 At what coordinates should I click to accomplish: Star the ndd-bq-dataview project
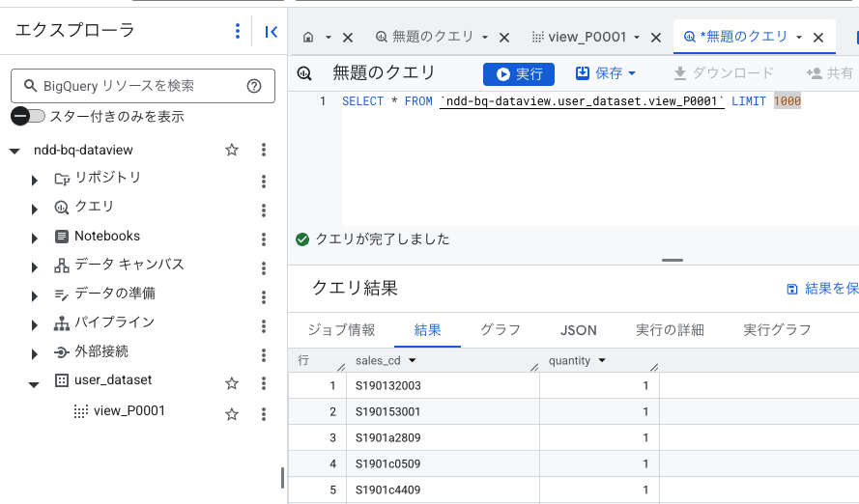[x=232, y=150]
